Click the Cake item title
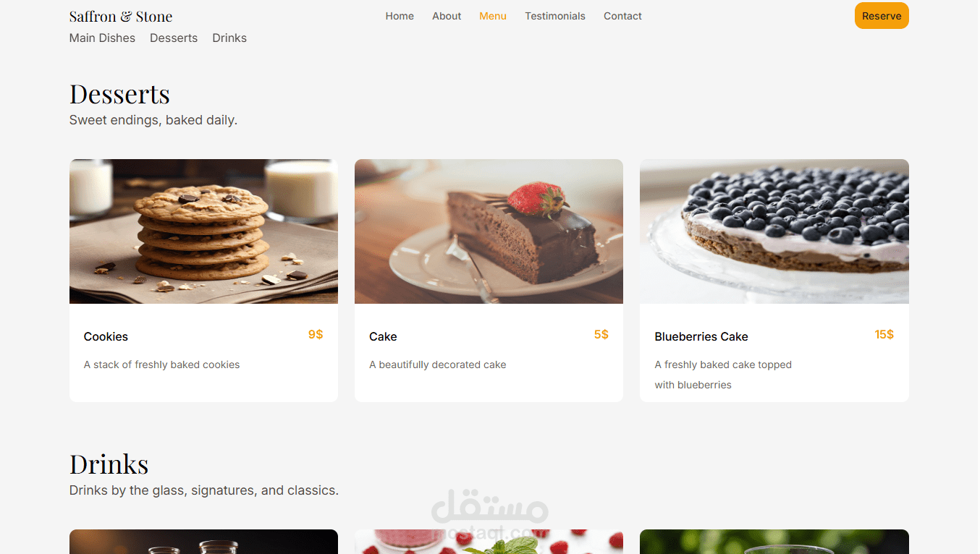Screen dimensions: 980x554 point(383,336)
